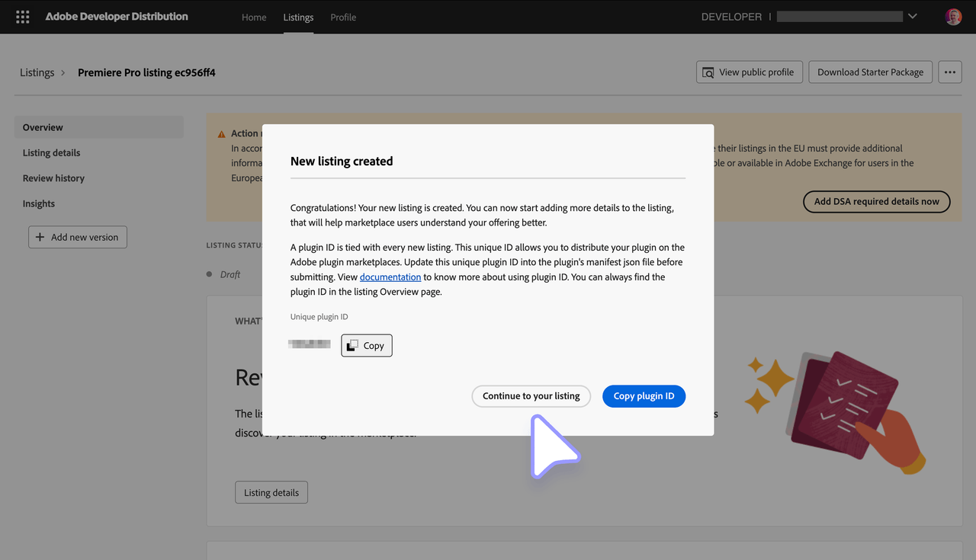Click the plus icon on Add new version
Screen dimensions: 976x560
click(x=39, y=237)
